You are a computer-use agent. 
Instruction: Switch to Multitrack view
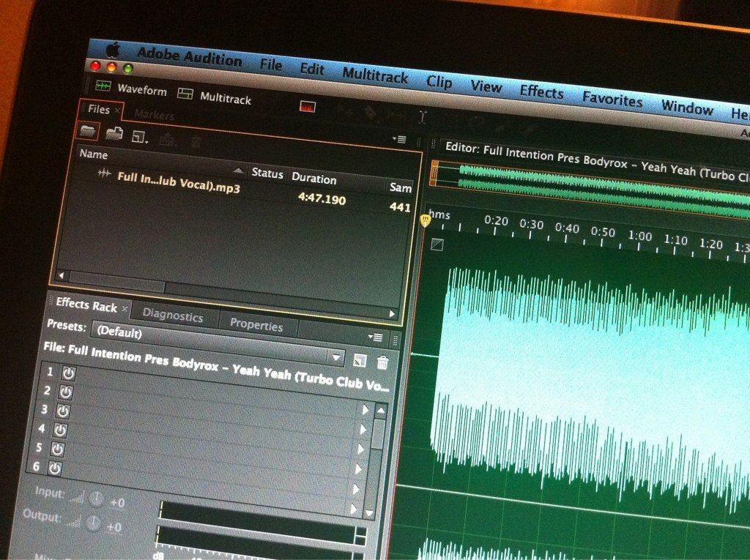214,96
